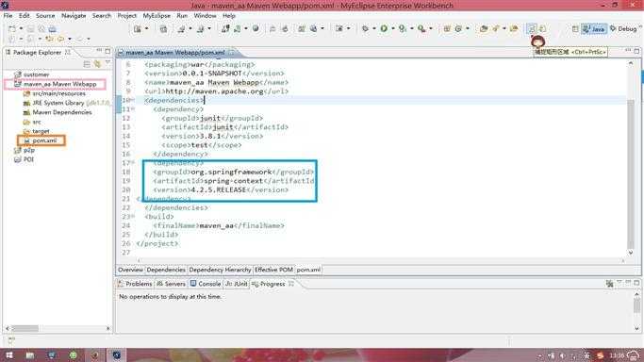Screen dimensions: 644x362
Task: Maximize the Package Explorer view
Action: (107, 51)
